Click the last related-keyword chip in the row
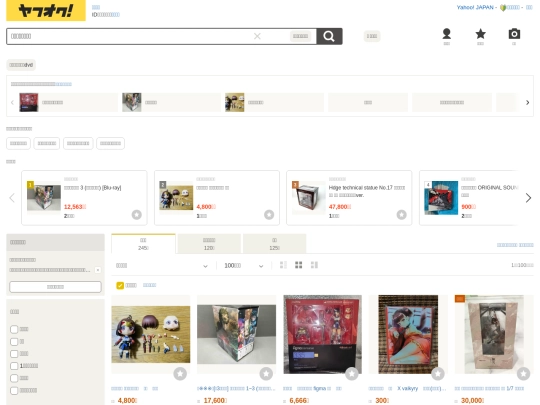The width and height of the screenshot is (540, 405). [x=110, y=143]
